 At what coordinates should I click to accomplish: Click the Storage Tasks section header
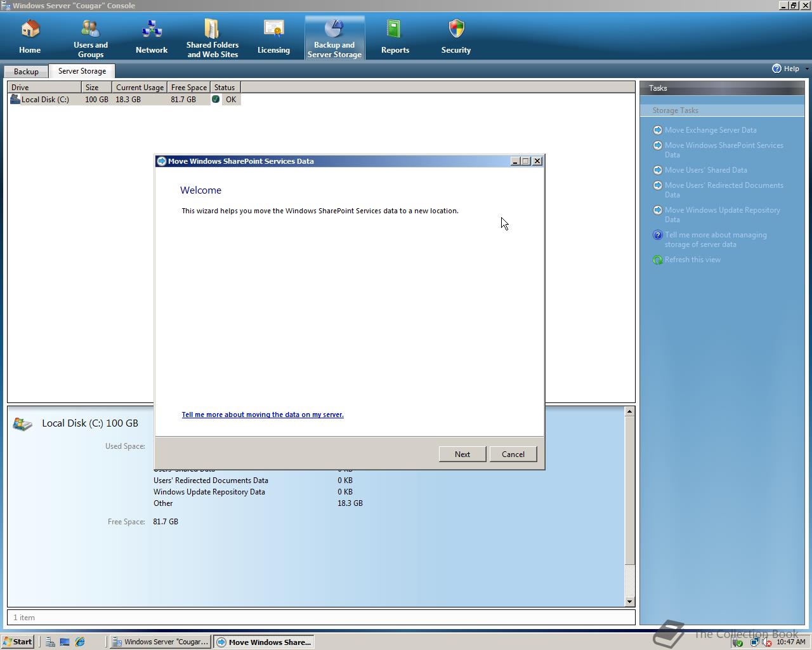[x=722, y=110]
